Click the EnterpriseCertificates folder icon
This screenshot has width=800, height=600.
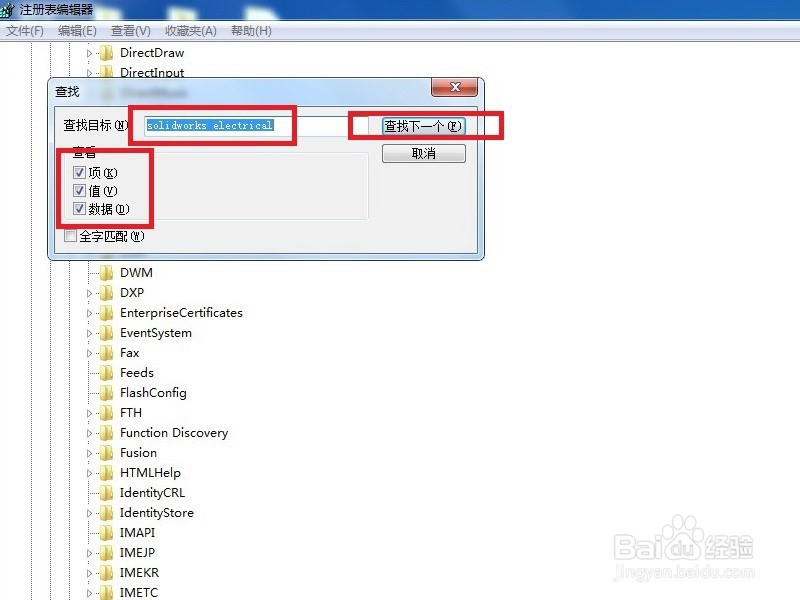coord(106,313)
